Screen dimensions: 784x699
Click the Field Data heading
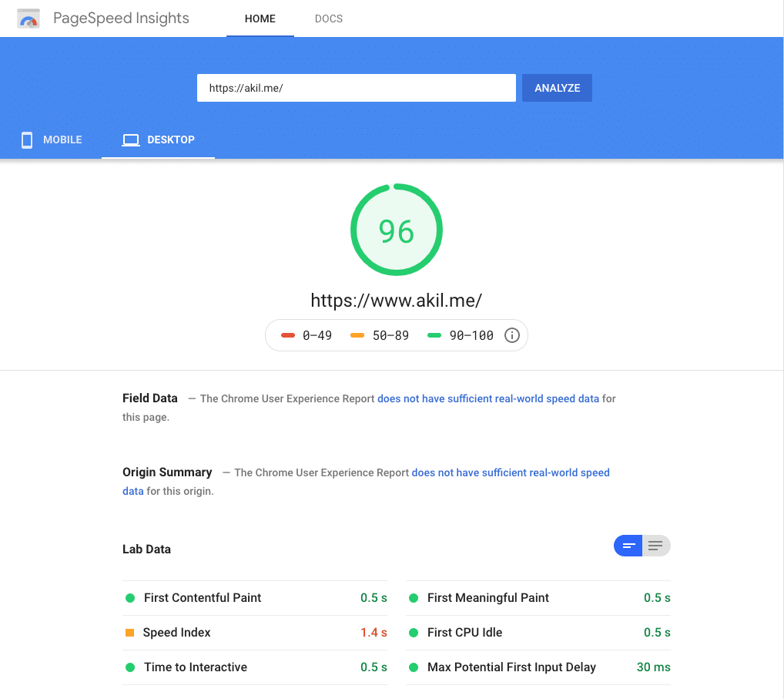coord(150,398)
